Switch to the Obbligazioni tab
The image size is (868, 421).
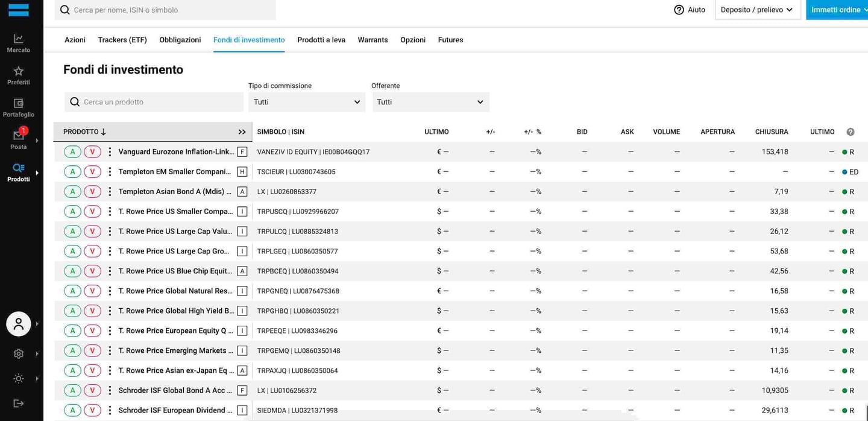point(180,40)
